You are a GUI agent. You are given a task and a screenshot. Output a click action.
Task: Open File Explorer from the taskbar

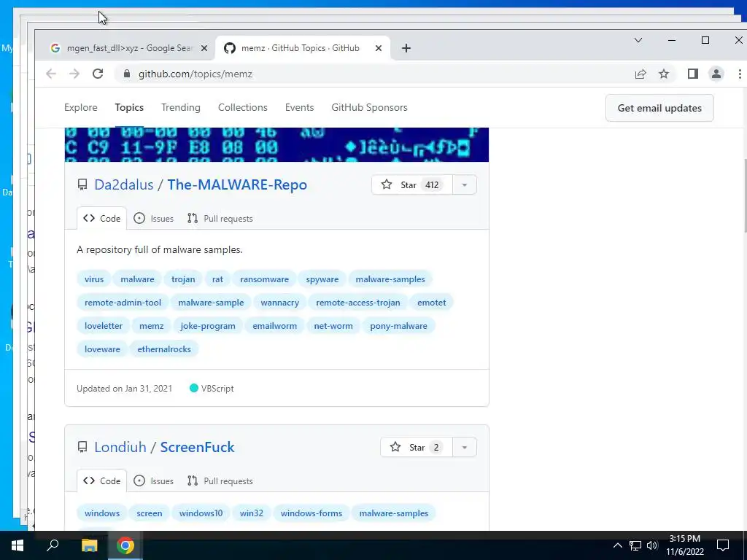[89, 545]
